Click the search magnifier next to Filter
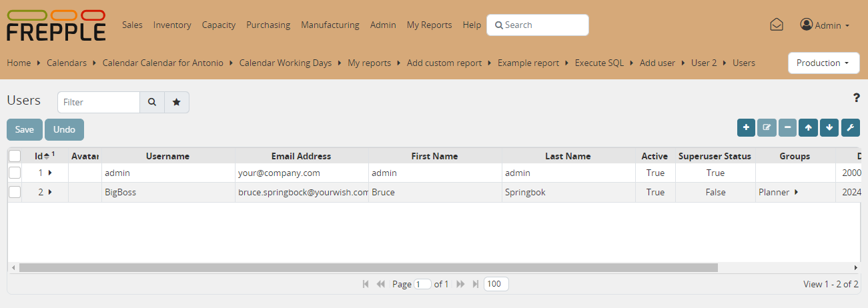The image size is (868, 308). coord(152,102)
